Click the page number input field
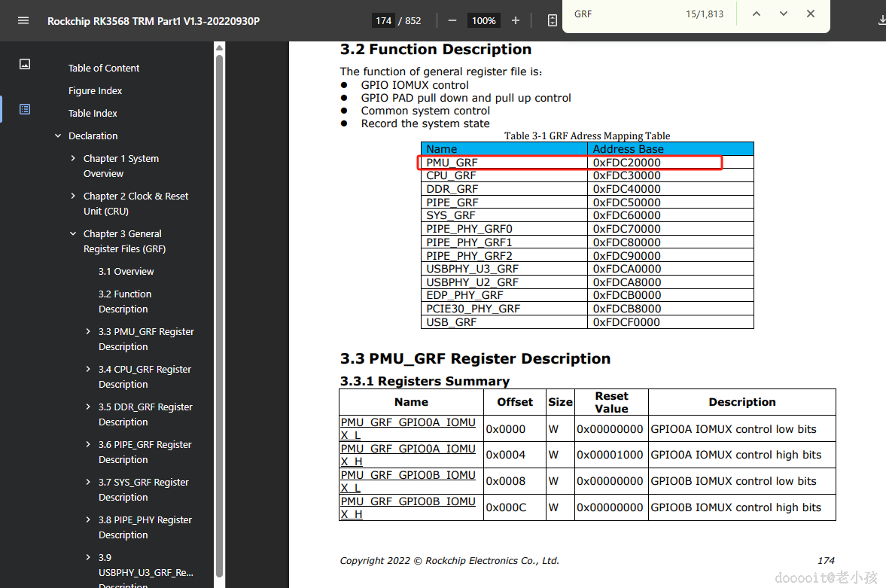 tap(384, 20)
